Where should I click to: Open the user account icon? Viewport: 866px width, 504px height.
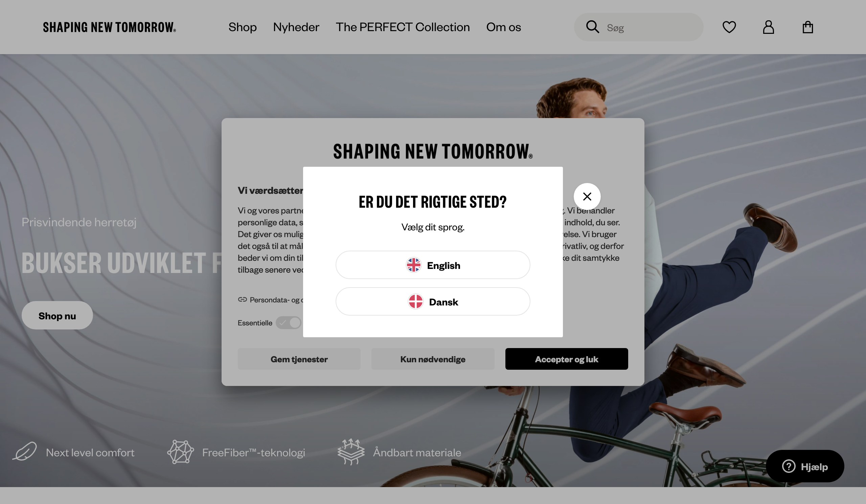click(768, 27)
